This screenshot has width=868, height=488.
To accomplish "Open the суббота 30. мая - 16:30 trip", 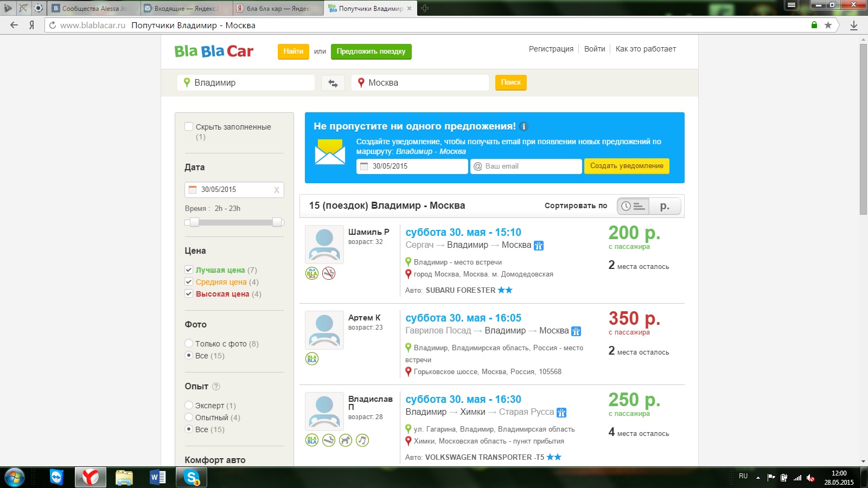I will pyautogui.click(x=463, y=399).
